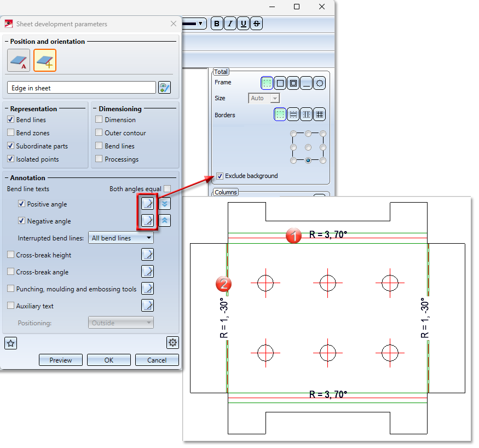The width and height of the screenshot is (479, 448).
Task: Enable the Cross-break angle checkbox
Action: (x=11, y=271)
